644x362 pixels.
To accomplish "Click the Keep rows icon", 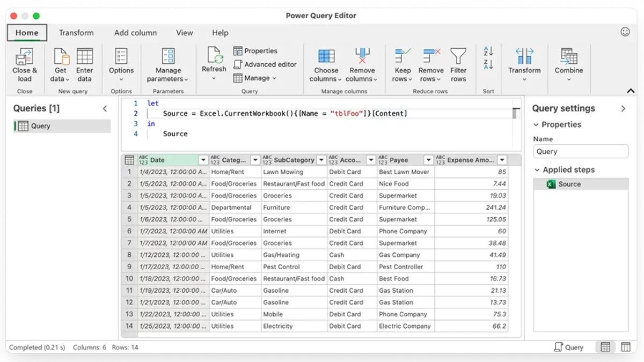I will [x=402, y=56].
